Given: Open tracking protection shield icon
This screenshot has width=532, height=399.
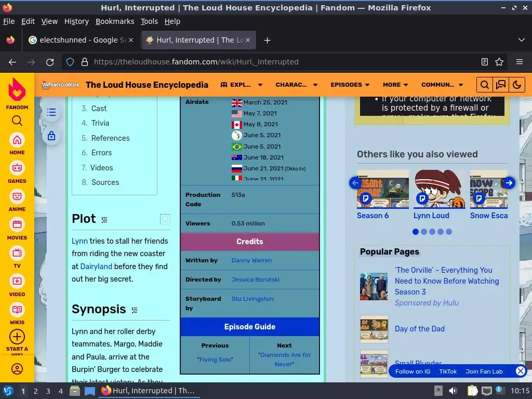Looking at the screenshot, I should click(x=70, y=62).
